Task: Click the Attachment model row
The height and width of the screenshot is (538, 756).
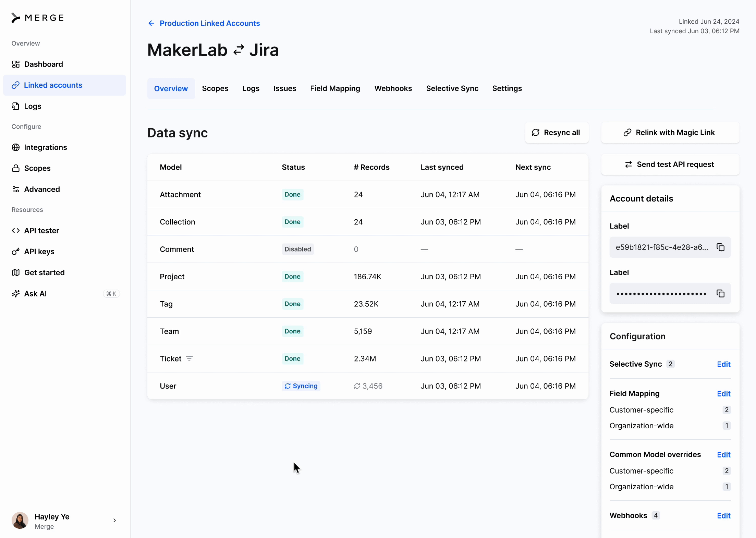Action: 368,195
